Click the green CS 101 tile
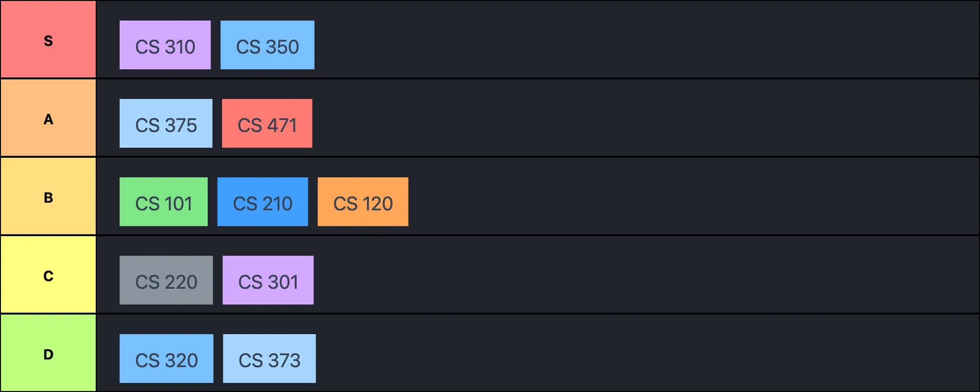Viewport: 980px width, 392px height. 163,202
